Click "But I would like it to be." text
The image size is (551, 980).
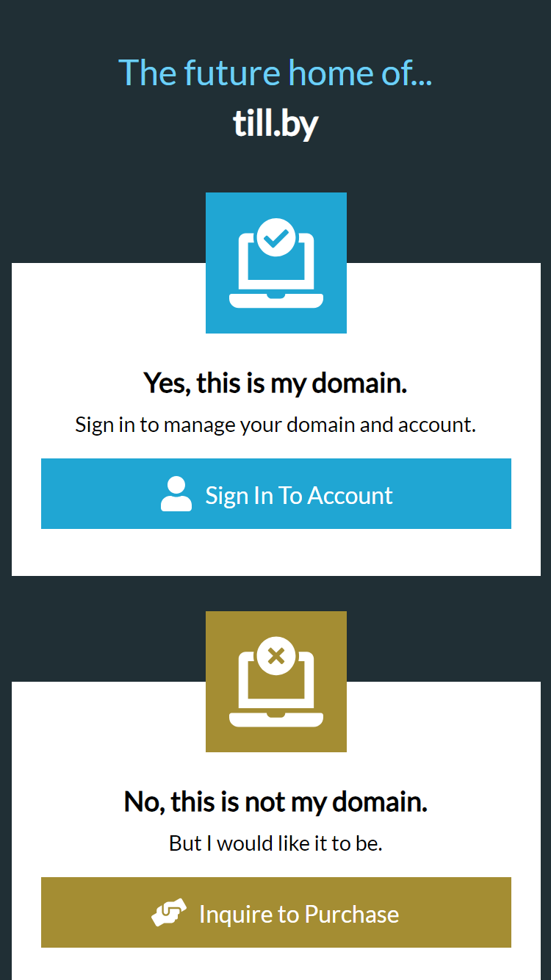pos(275,843)
